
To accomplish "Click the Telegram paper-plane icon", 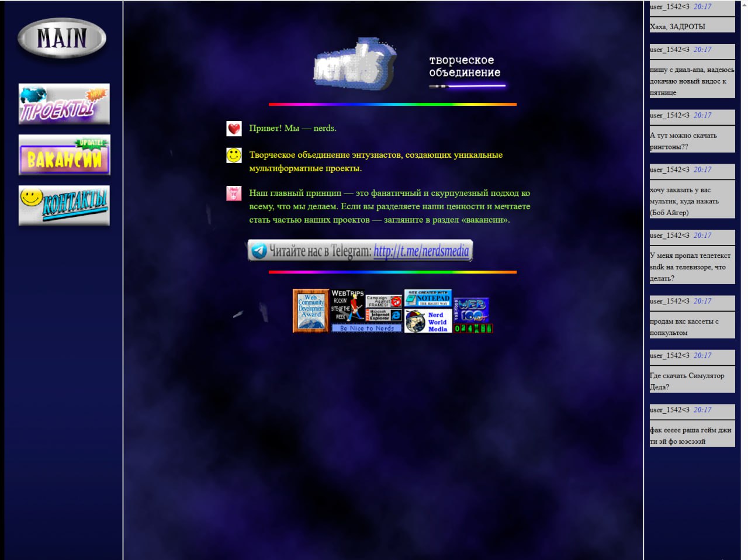I will point(259,251).
